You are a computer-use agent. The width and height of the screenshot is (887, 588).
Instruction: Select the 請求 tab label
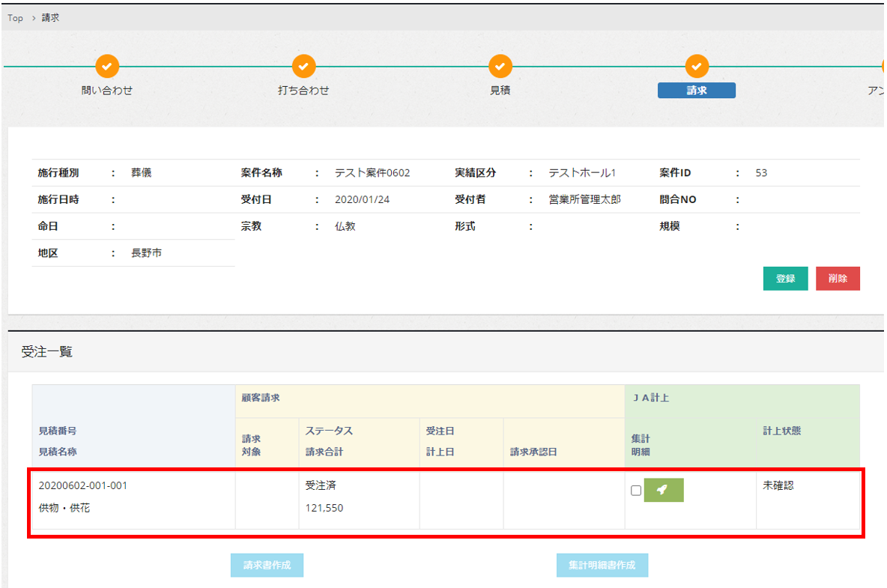[696, 91]
